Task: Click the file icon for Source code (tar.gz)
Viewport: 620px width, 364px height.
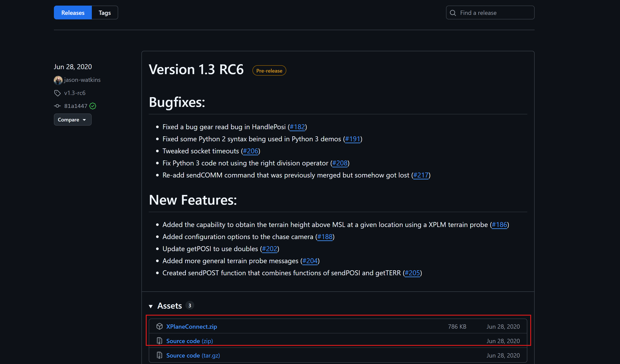Action: 160,355
